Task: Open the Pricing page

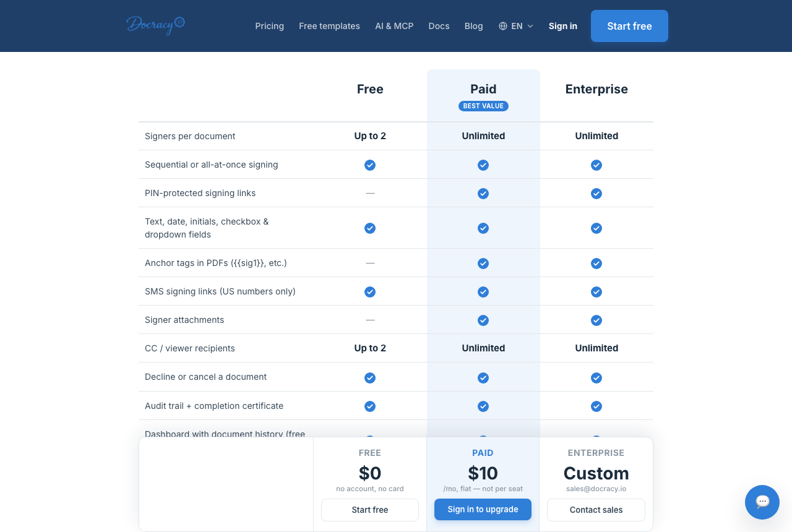Action: (270, 26)
